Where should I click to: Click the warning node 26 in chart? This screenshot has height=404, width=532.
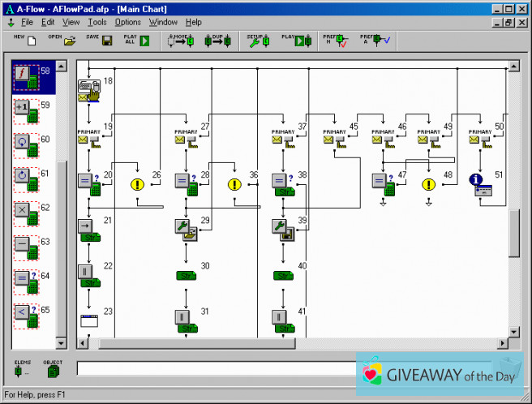137,184
